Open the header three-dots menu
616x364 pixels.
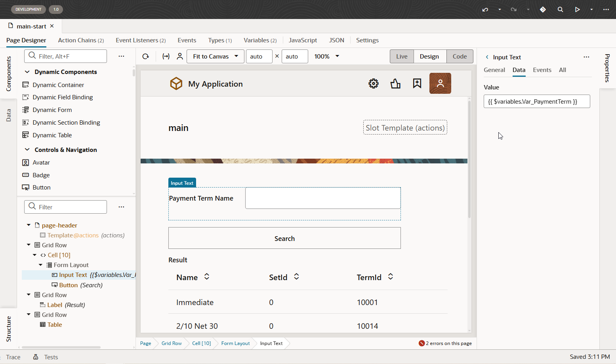pos(606,9)
